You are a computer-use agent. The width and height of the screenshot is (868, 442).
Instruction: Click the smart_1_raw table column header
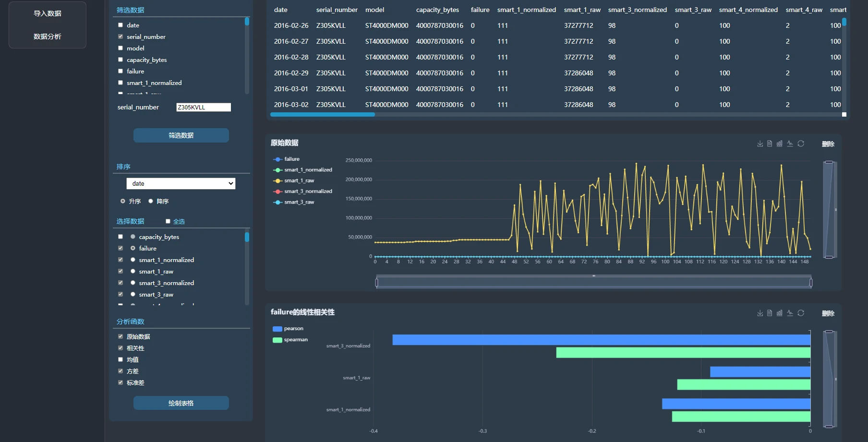tap(582, 10)
